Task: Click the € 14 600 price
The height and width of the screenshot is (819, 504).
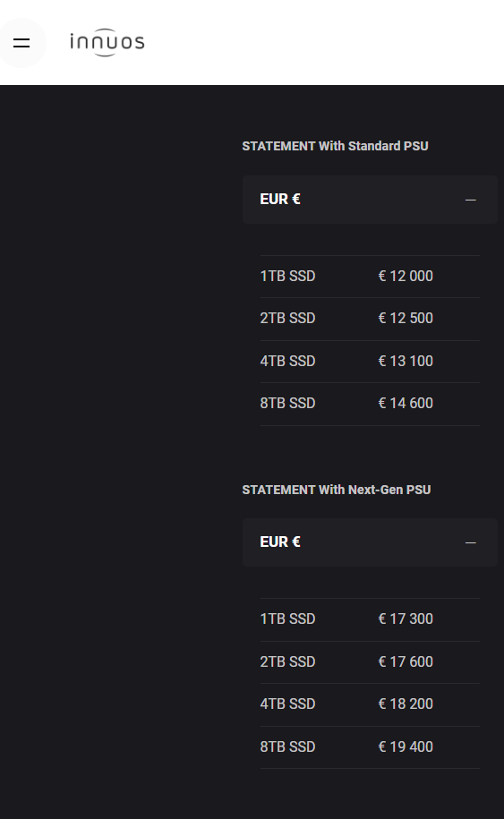Action: pyautogui.click(x=406, y=403)
